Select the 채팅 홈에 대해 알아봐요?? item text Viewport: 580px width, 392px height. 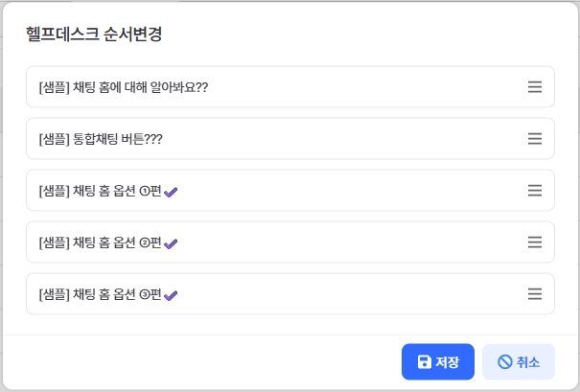coord(140,87)
